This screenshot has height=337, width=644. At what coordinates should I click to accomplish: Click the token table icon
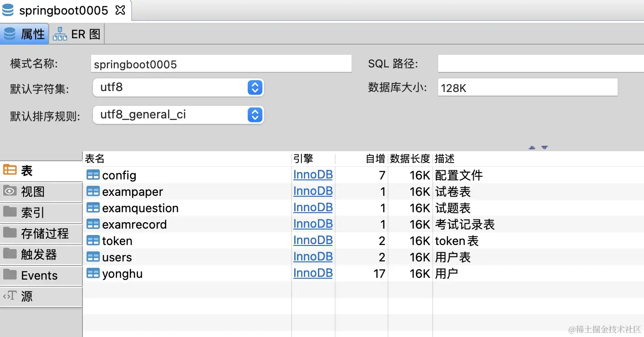coord(93,240)
